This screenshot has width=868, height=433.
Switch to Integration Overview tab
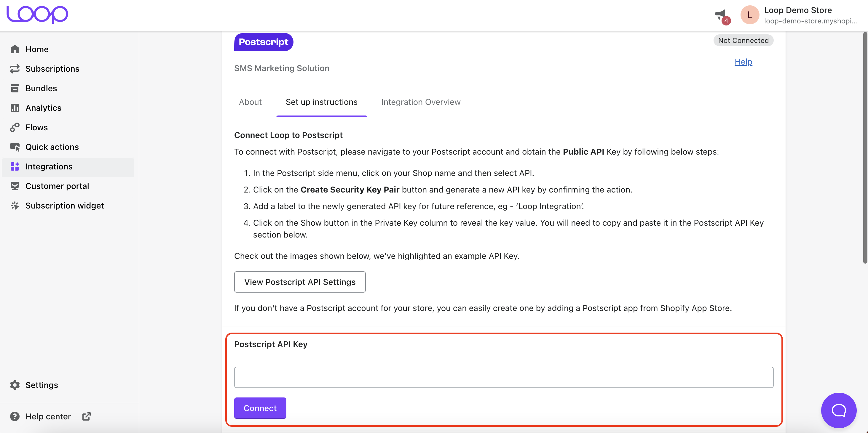coord(421,102)
